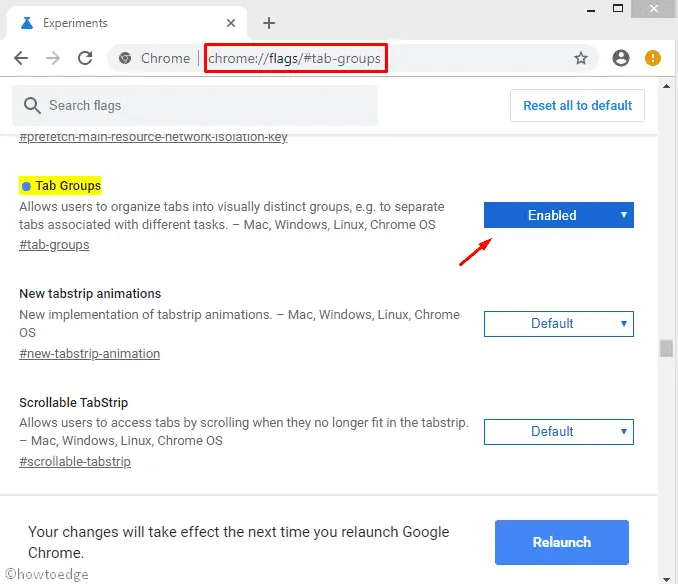Follow the #scrollable-tabstrip link
The height and width of the screenshot is (584, 678).
[x=75, y=462]
